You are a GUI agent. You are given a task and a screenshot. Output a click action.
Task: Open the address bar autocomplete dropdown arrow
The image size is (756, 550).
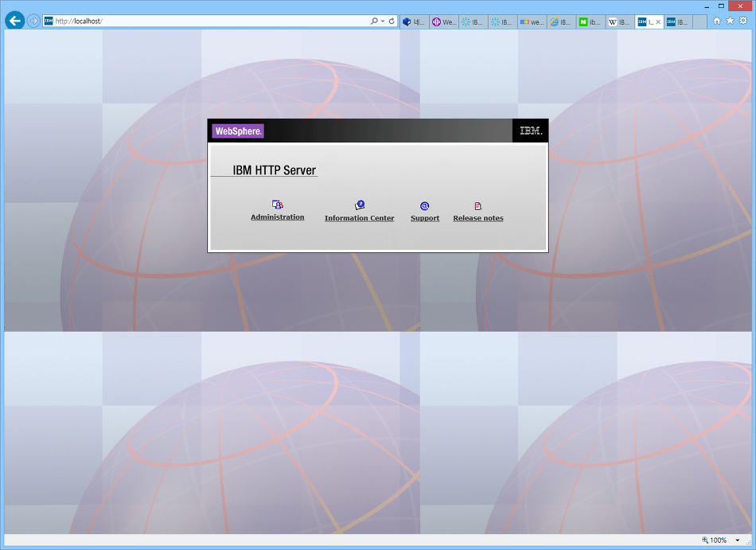[383, 21]
